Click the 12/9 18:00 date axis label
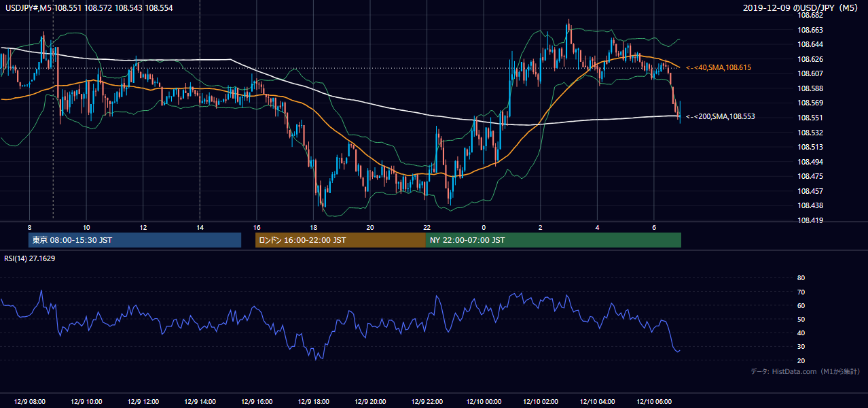 [313, 401]
